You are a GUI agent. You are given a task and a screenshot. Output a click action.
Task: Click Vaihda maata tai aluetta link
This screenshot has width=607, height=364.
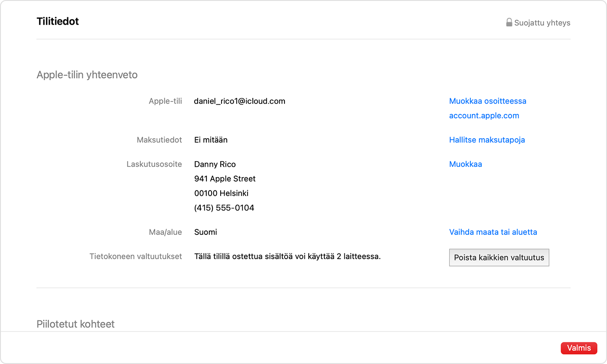pos(493,232)
